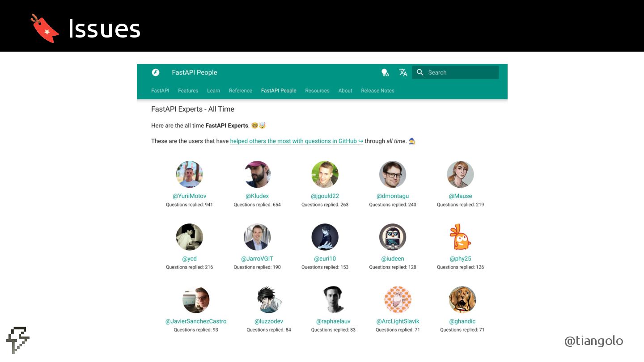Select the @phy25 orange bird avatar
This screenshot has width=644, height=362.
click(460, 237)
